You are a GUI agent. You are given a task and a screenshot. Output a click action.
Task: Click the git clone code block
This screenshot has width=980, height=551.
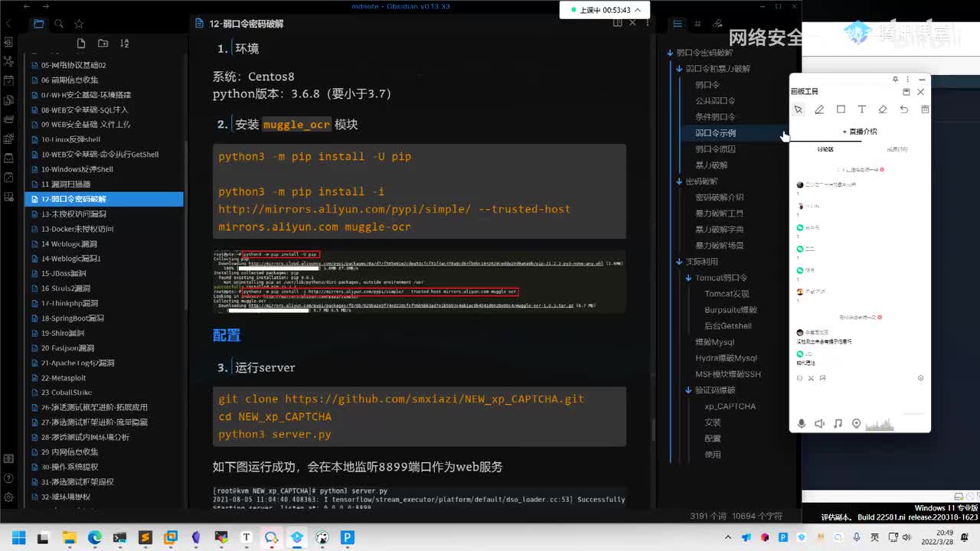(419, 416)
